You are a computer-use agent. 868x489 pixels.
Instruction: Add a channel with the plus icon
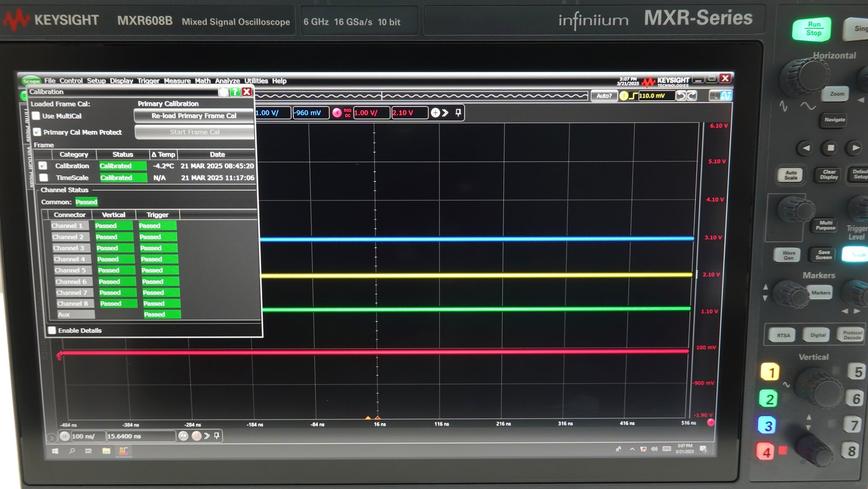pyautogui.click(x=435, y=113)
